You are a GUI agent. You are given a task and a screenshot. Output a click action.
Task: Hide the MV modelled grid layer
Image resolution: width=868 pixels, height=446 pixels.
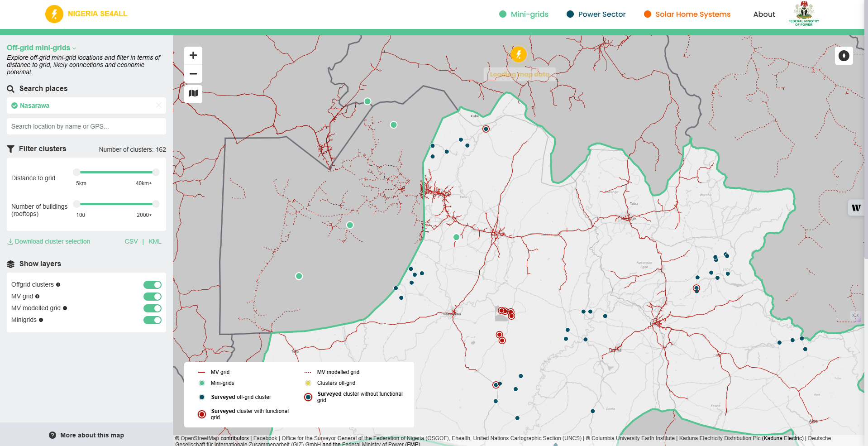[153, 308]
